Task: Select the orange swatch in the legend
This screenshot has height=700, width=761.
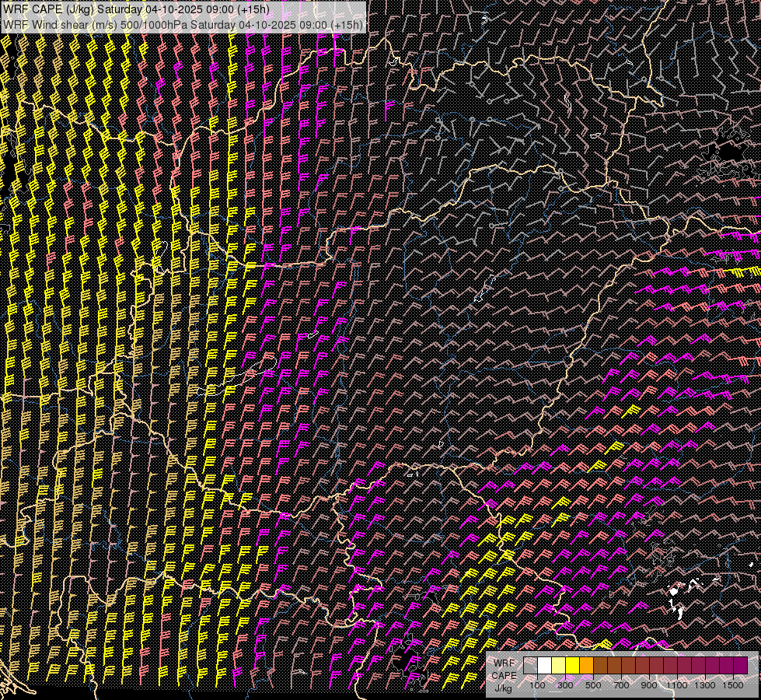Action: pyautogui.click(x=586, y=666)
